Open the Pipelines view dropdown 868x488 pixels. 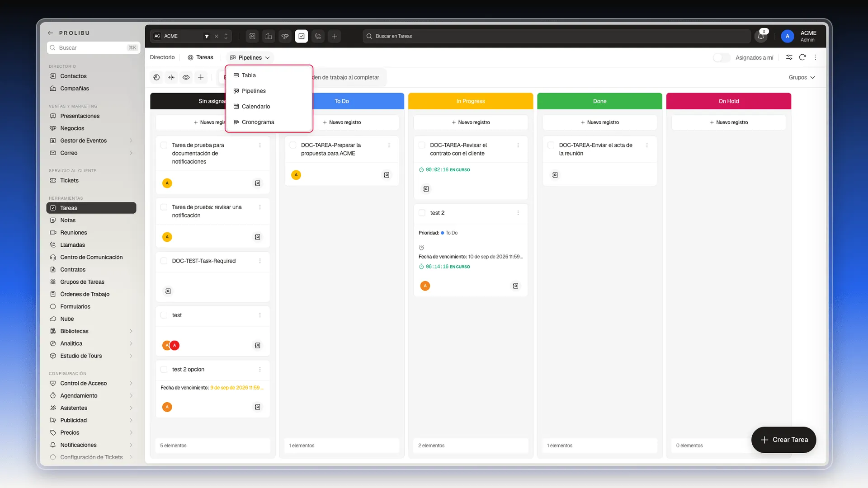pos(250,57)
